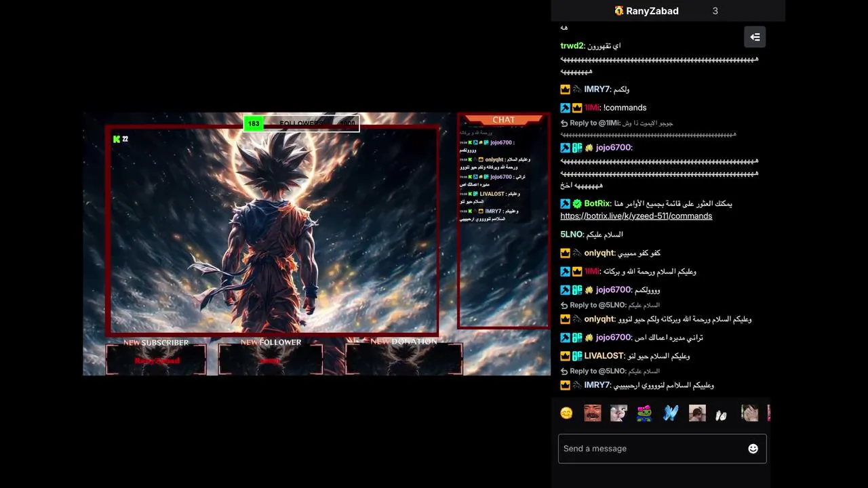Open 5LNO's username in chat
This screenshot has width=868, height=488.
coord(571,235)
